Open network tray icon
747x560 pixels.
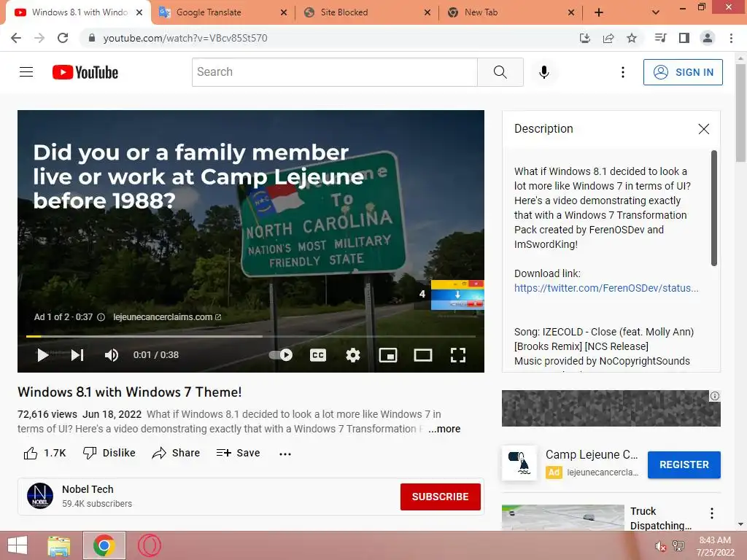678,546
